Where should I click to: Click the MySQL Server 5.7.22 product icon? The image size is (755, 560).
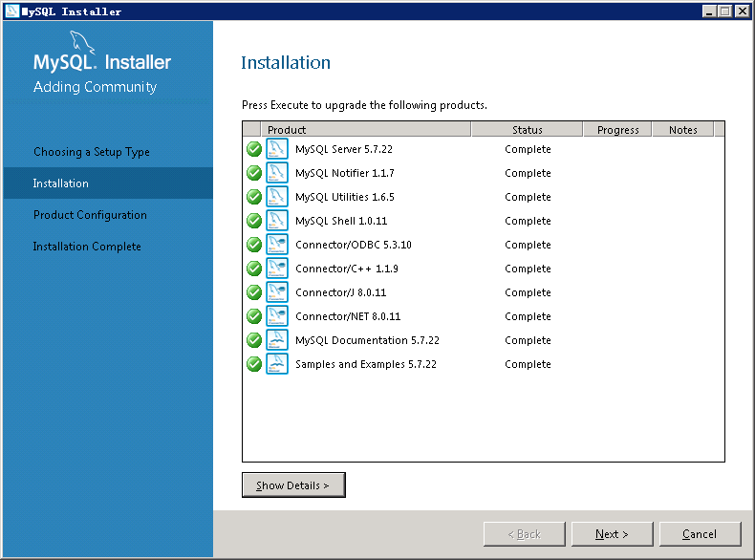coord(277,149)
